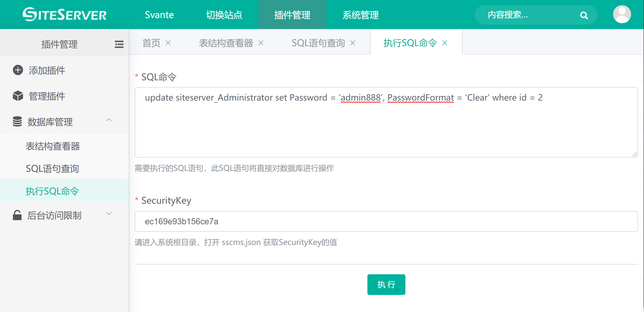Close the SQL语句查询 tab
This screenshot has width=644, height=312.
point(353,43)
